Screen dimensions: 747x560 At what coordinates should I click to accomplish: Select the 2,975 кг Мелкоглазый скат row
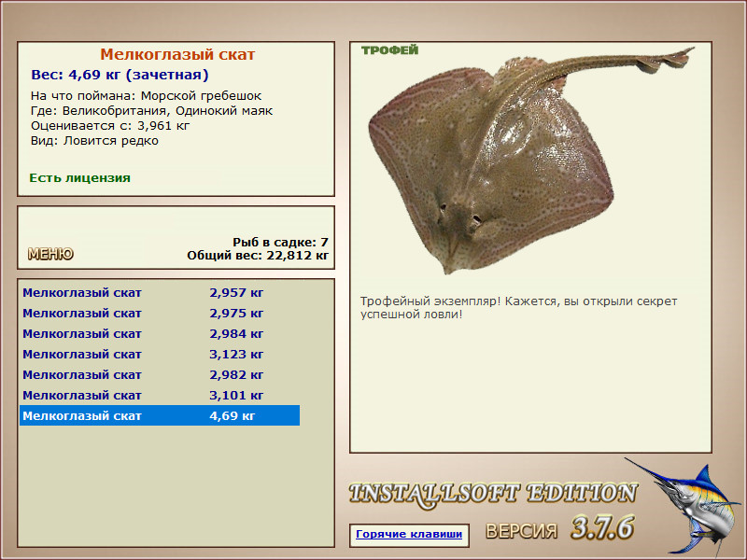click(x=160, y=313)
